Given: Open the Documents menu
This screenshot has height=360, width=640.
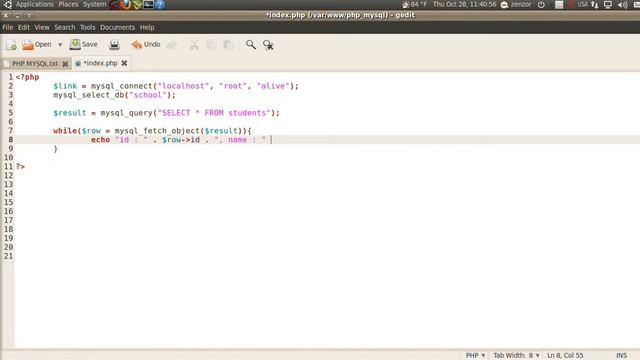Looking at the screenshot, I should [x=118, y=27].
